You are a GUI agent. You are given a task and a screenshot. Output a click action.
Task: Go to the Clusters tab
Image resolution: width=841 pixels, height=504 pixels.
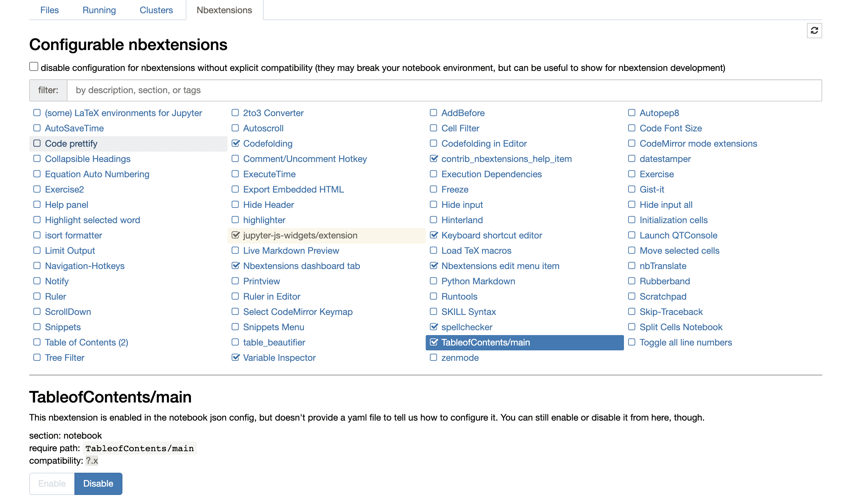[156, 10]
